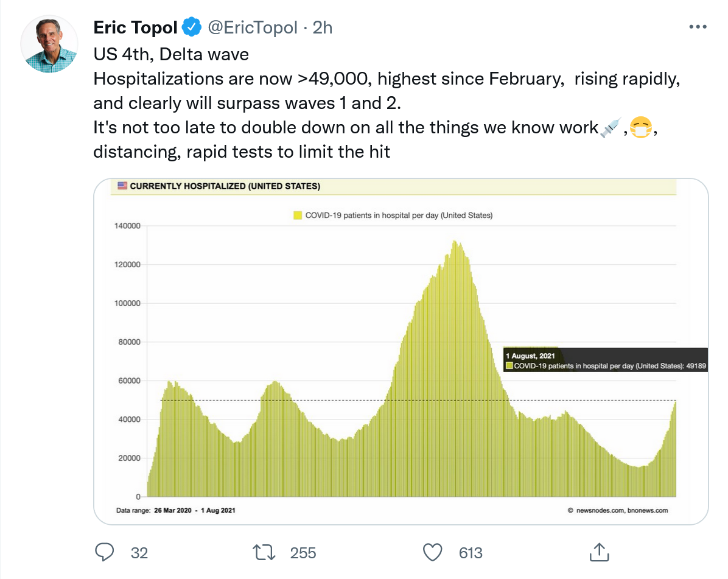Click the masked face emoji
This screenshot has width=728, height=579.
[x=639, y=128]
